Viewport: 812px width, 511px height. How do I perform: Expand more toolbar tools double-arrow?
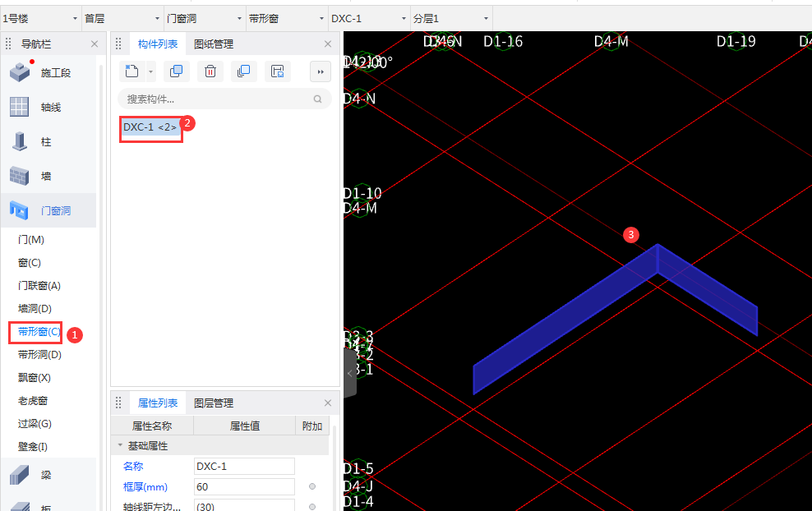coord(321,72)
